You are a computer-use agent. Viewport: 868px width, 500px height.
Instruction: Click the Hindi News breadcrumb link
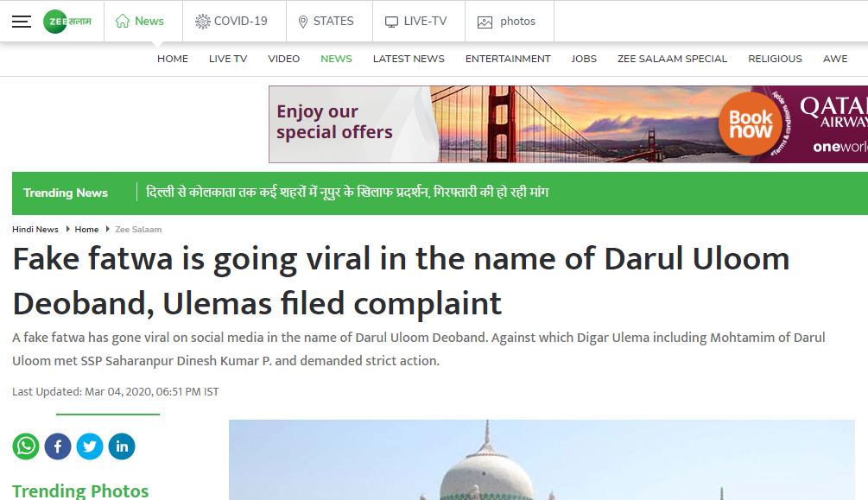point(35,229)
